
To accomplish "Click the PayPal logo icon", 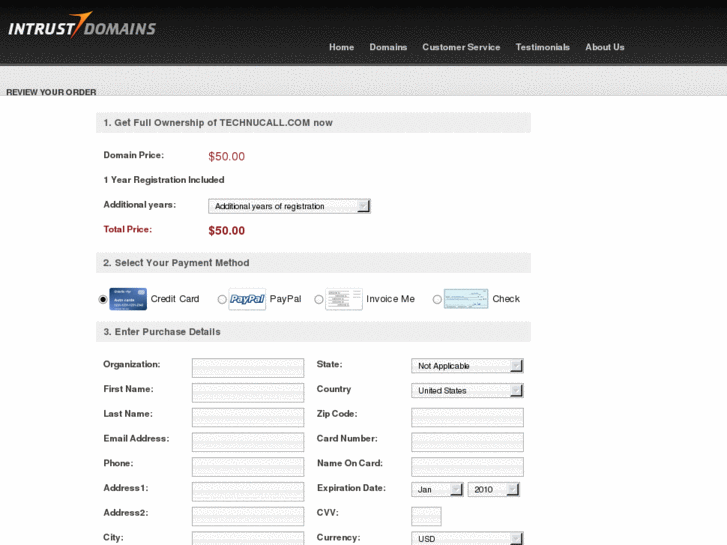I will click(247, 299).
